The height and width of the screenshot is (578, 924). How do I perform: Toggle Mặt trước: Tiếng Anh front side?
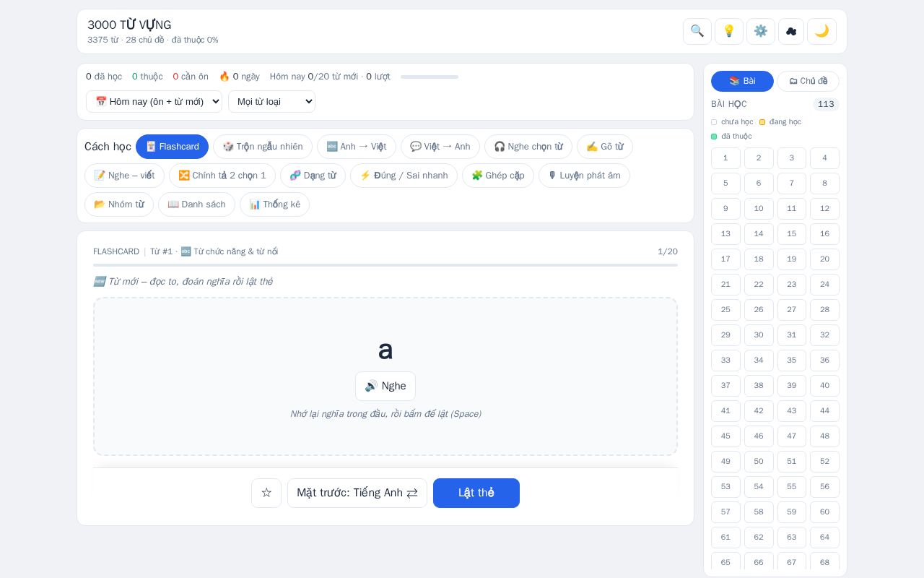(357, 493)
